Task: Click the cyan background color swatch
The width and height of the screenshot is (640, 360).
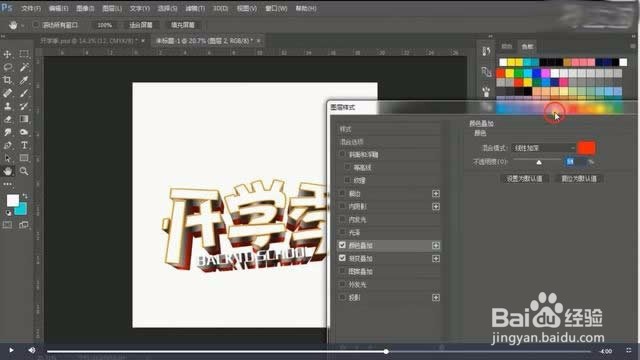Action: [22, 209]
